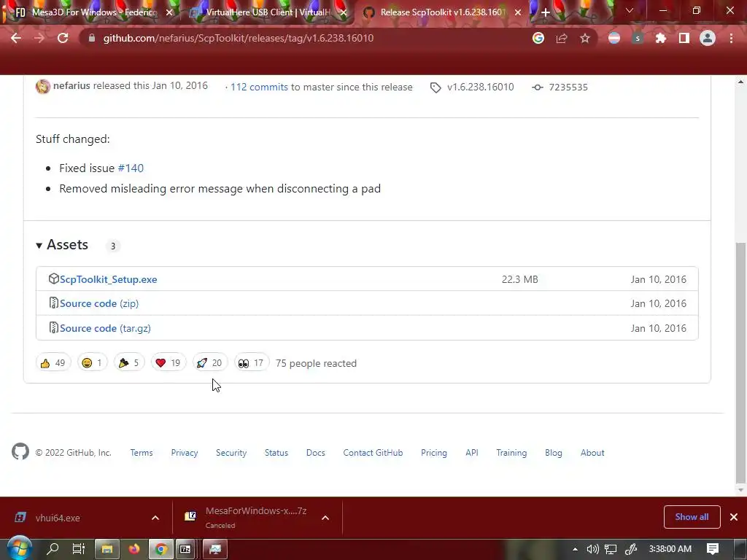
Task: Open issue #140 link
Action: (x=131, y=168)
